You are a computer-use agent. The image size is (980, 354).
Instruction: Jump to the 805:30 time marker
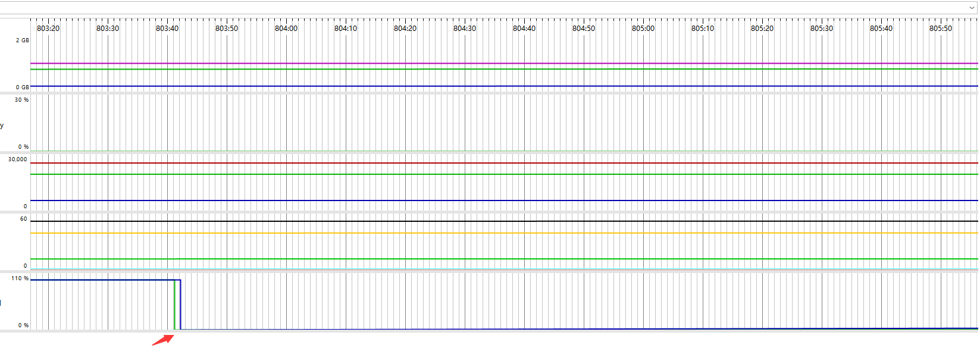pos(822,29)
